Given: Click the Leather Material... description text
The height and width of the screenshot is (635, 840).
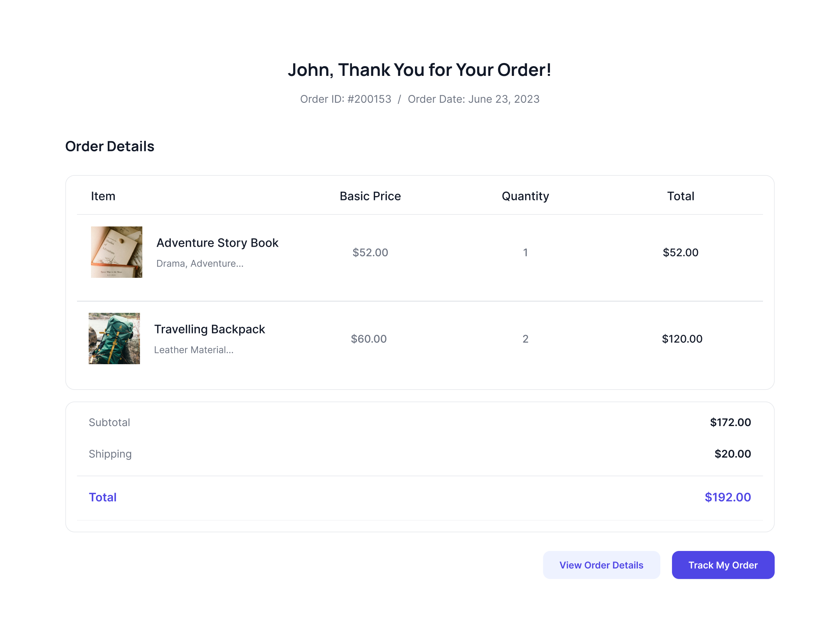Looking at the screenshot, I should (x=194, y=350).
